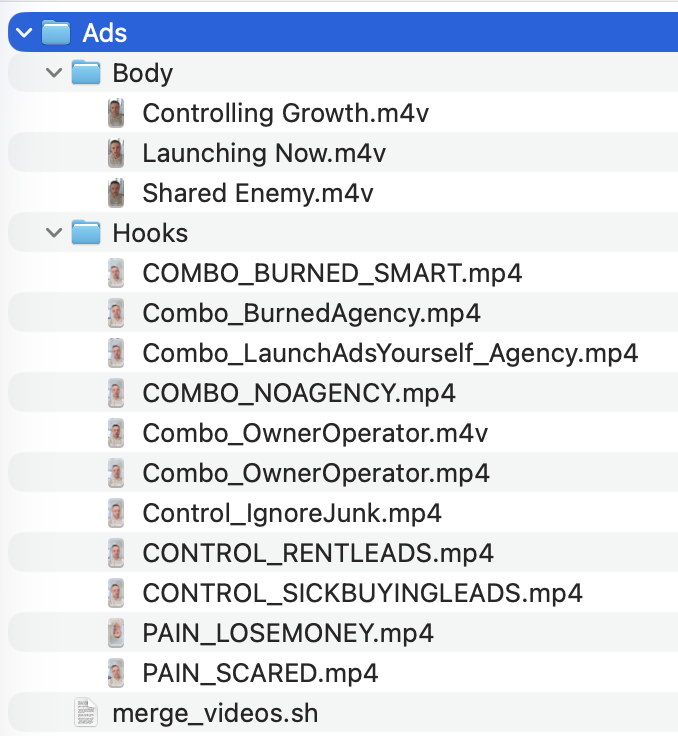Collapse the Hooks folder chevron
Screen dimensions: 678x736
click(54, 233)
